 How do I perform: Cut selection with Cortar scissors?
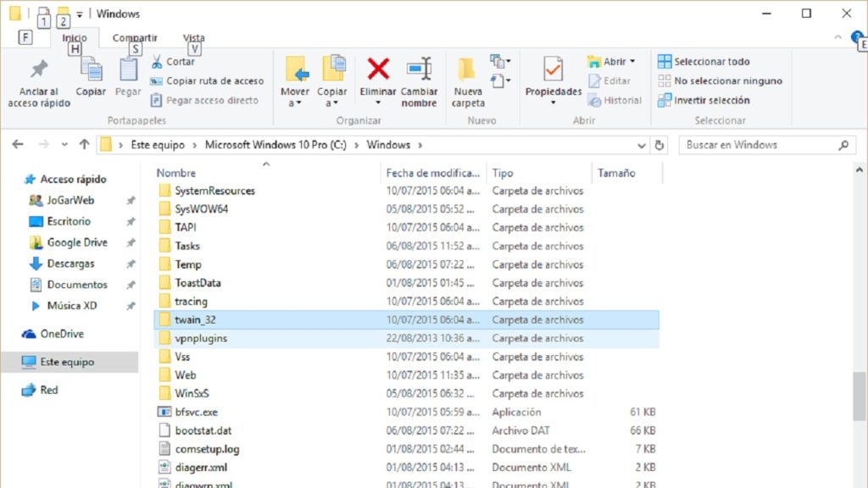click(x=173, y=61)
